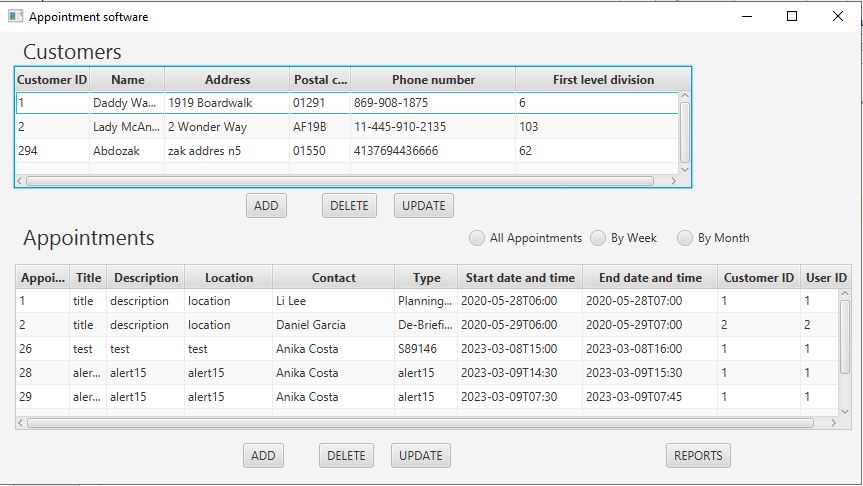Click Customers table scroll up arrow
The image size is (863, 486).
click(685, 96)
